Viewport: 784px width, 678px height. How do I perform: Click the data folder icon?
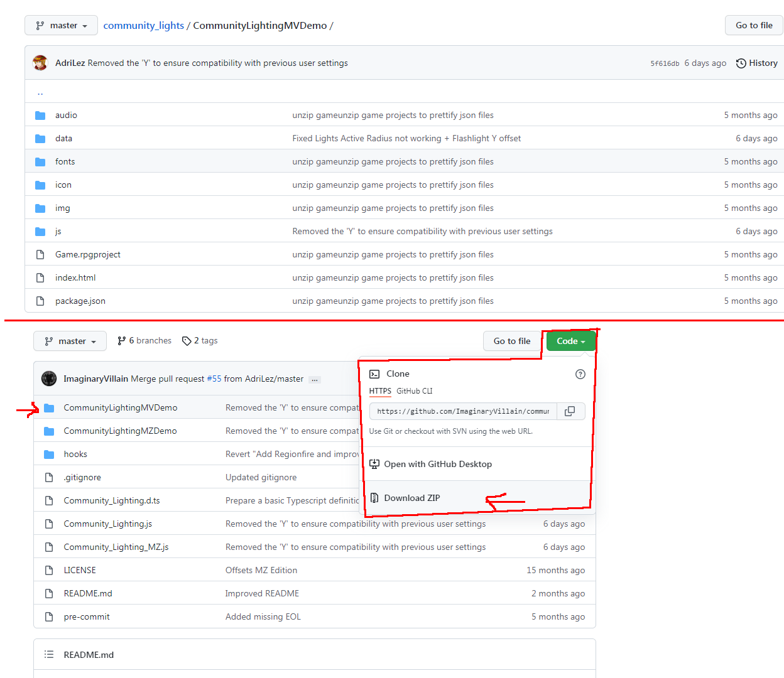pos(40,138)
